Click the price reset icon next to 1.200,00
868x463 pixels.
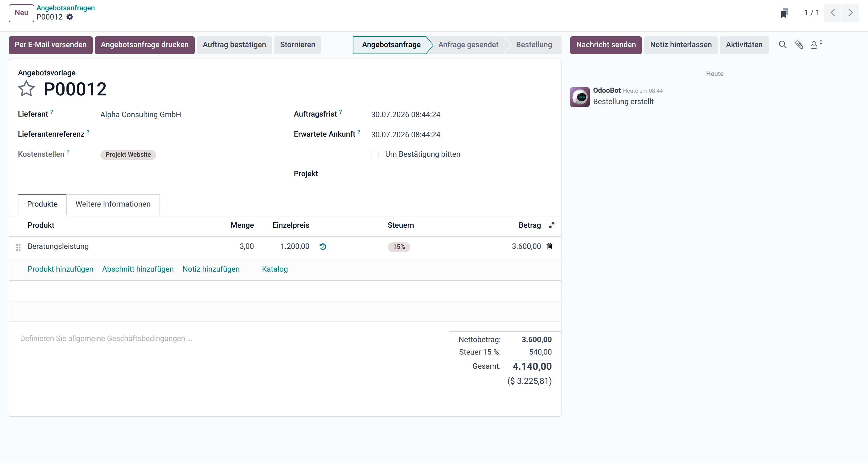pos(323,247)
